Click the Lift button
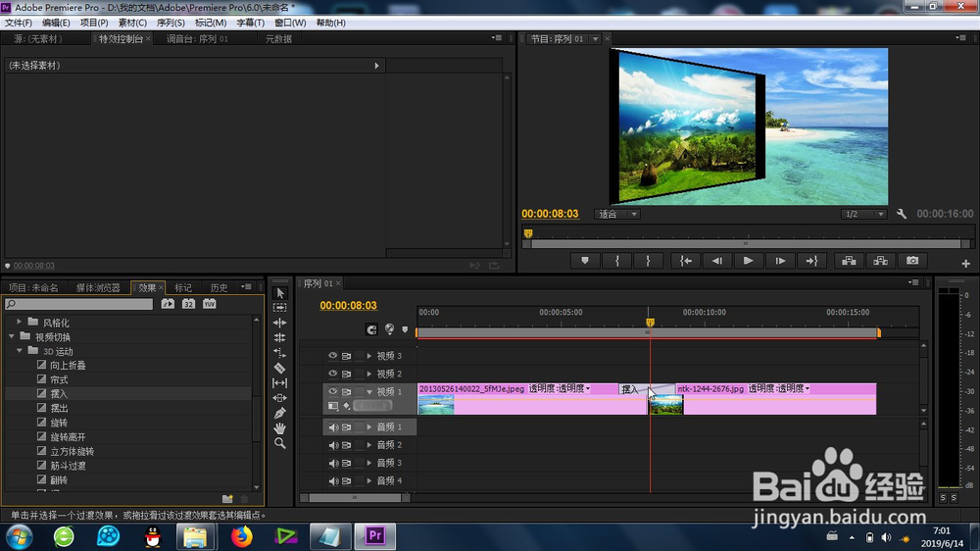Image resolution: width=980 pixels, height=551 pixels. tap(849, 261)
